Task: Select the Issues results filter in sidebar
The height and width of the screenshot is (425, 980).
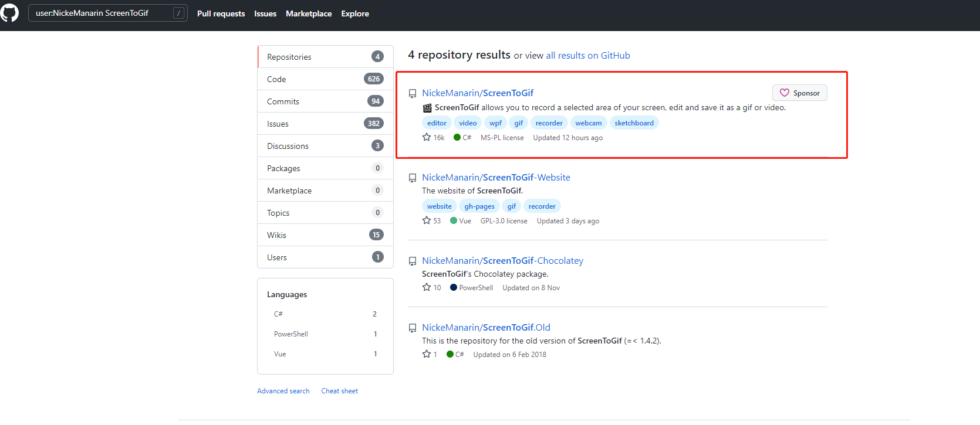Action: 325,124
